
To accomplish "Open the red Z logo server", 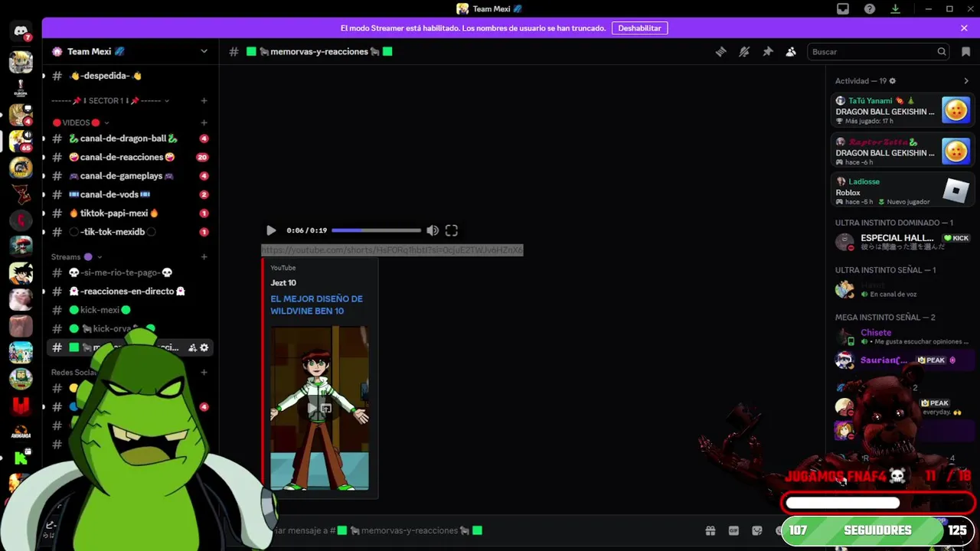I will [x=21, y=194].
